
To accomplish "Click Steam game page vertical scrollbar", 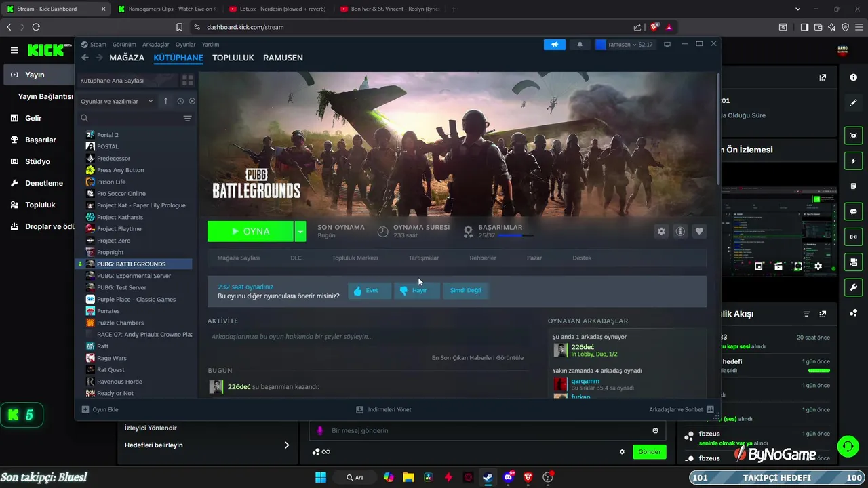I will click(x=718, y=128).
